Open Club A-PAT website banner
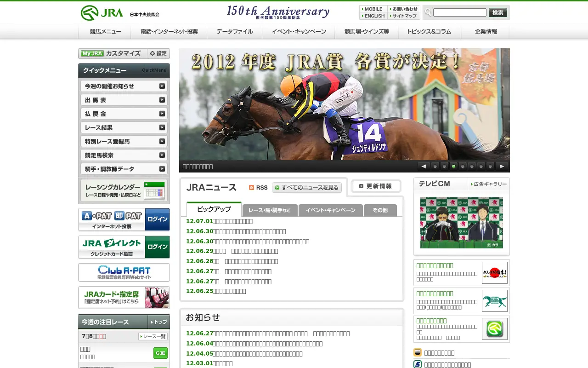588x368 pixels. coord(124,272)
